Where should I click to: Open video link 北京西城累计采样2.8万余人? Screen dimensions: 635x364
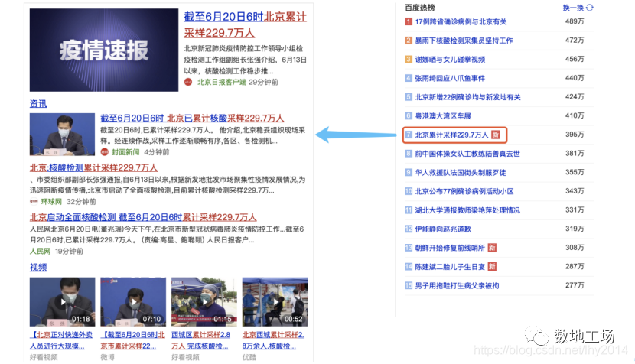coord(273,340)
